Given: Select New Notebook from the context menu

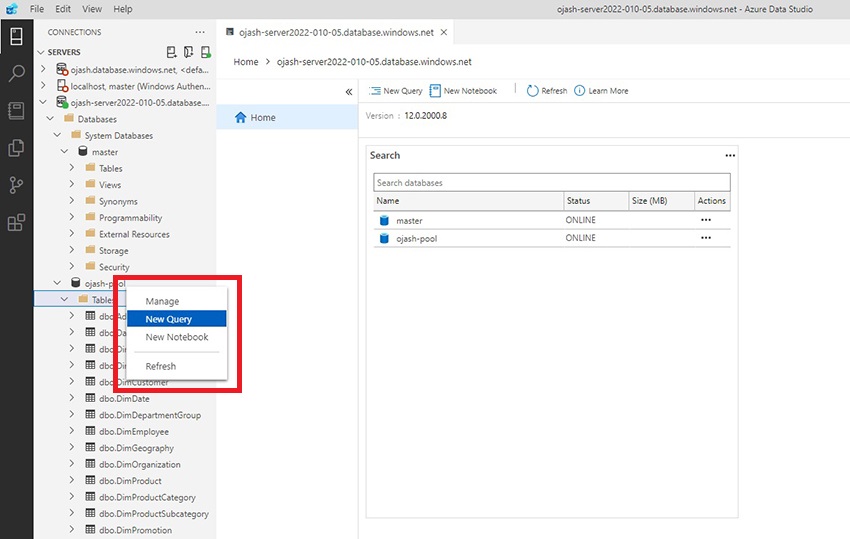Looking at the screenshot, I should (x=177, y=337).
